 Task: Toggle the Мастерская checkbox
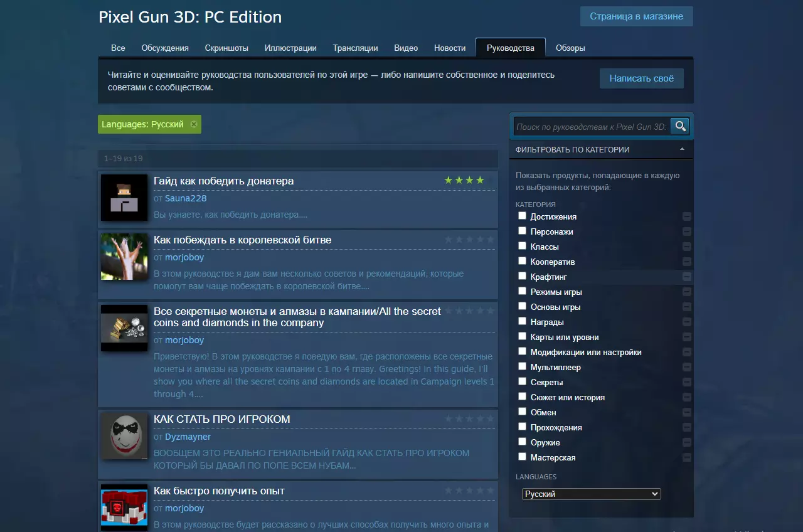click(522, 457)
